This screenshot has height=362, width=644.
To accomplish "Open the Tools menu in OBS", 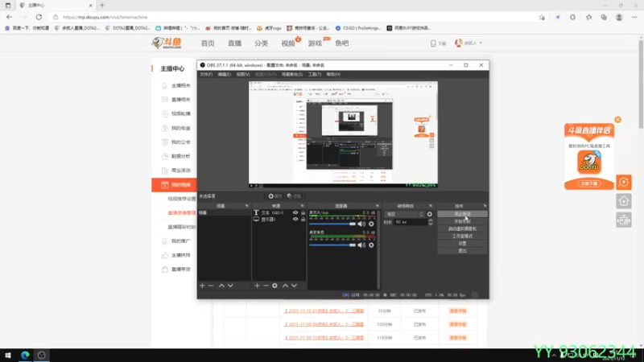I will pyautogui.click(x=315, y=74).
